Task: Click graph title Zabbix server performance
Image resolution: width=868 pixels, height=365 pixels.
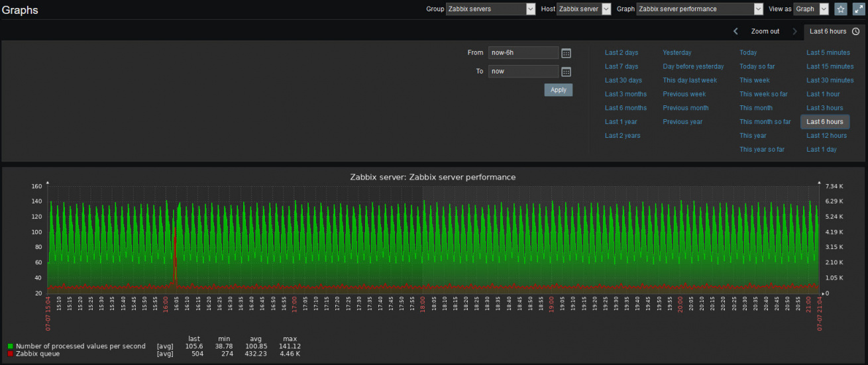Action: point(433,177)
